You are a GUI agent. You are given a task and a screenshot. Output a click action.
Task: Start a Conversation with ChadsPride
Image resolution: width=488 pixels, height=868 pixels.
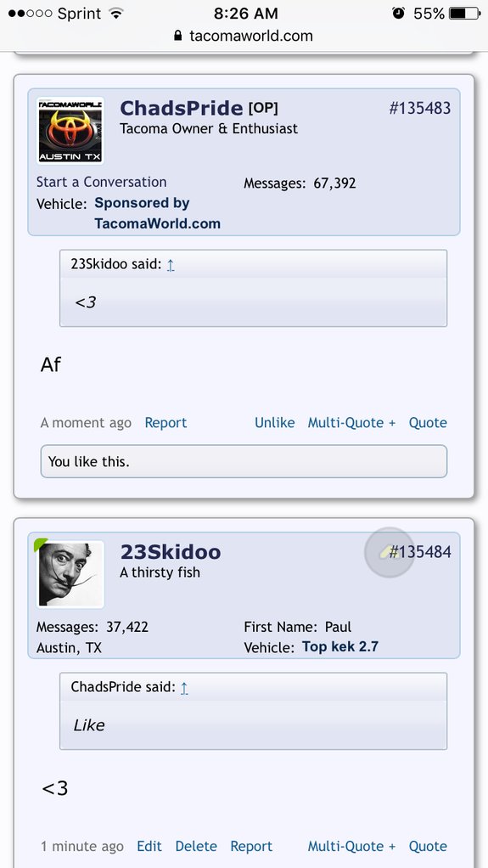click(101, 182)
